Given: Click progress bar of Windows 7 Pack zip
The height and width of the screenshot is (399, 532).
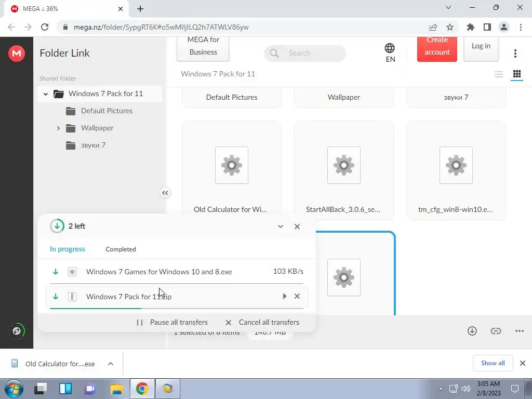Looking at the screenshot, I should (177, 309).
